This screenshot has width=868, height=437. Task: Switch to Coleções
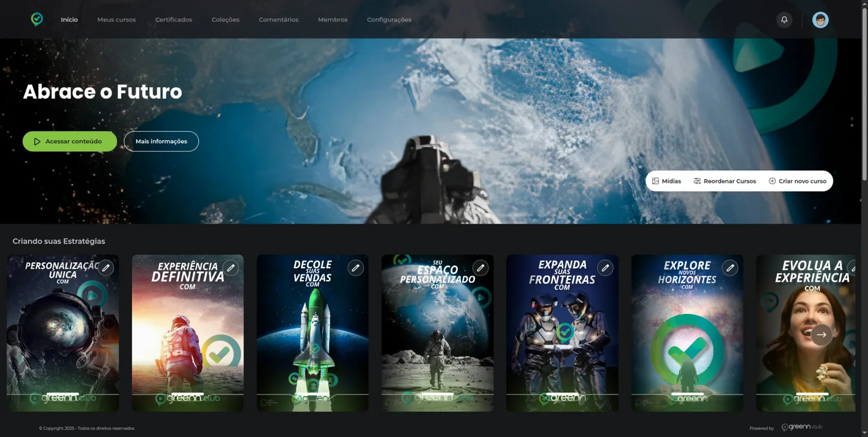[x=226, y=20]
